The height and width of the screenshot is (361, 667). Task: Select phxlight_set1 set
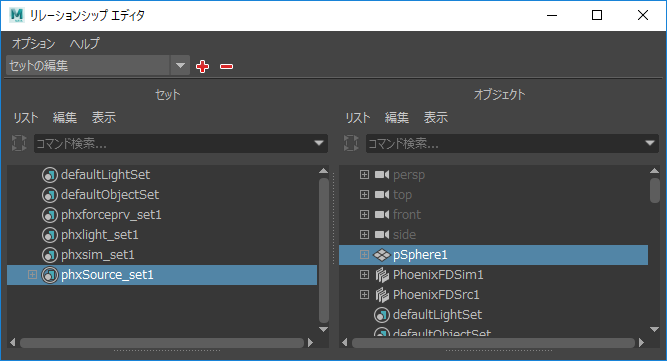(x=100, y=235)
